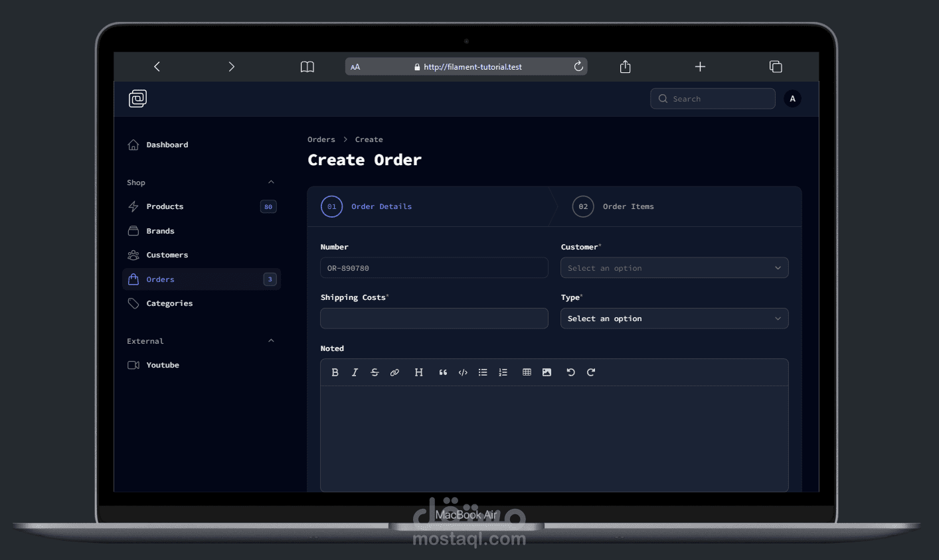Insert a blockquote in Noted editor
Image resolution: width=939 pixels, height=560 pixels.
[443, 372]
